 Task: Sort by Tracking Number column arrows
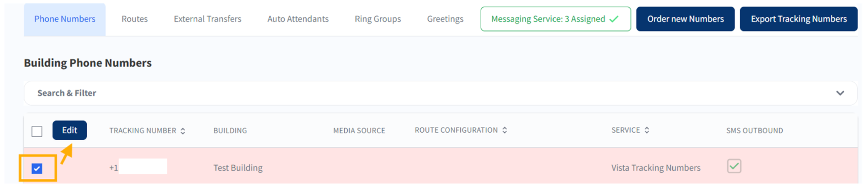(x=183, y=131)
